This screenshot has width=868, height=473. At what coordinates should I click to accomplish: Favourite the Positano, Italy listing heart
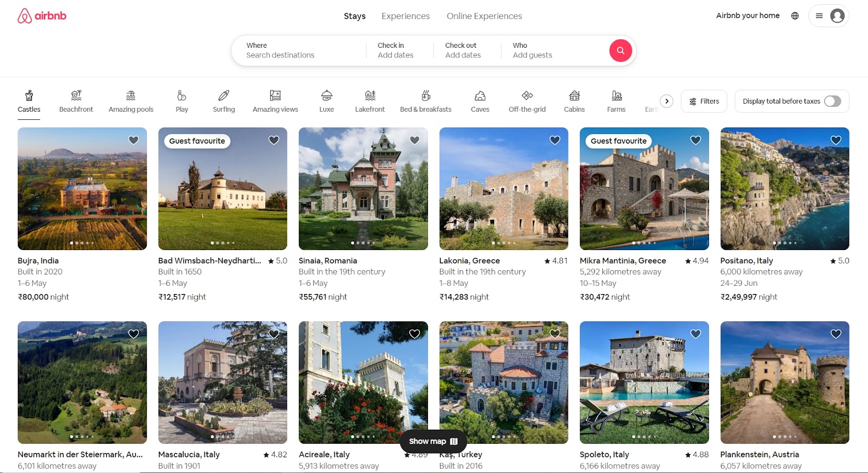[836, 140]
